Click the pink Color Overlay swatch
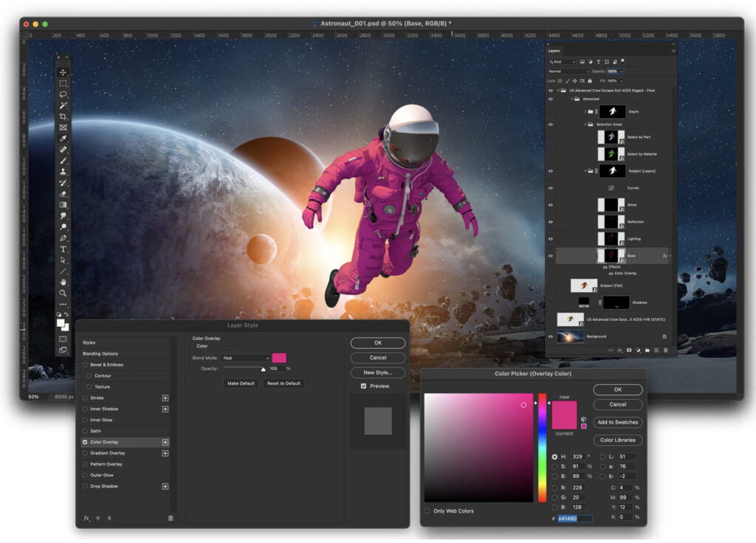 [279, 358]
